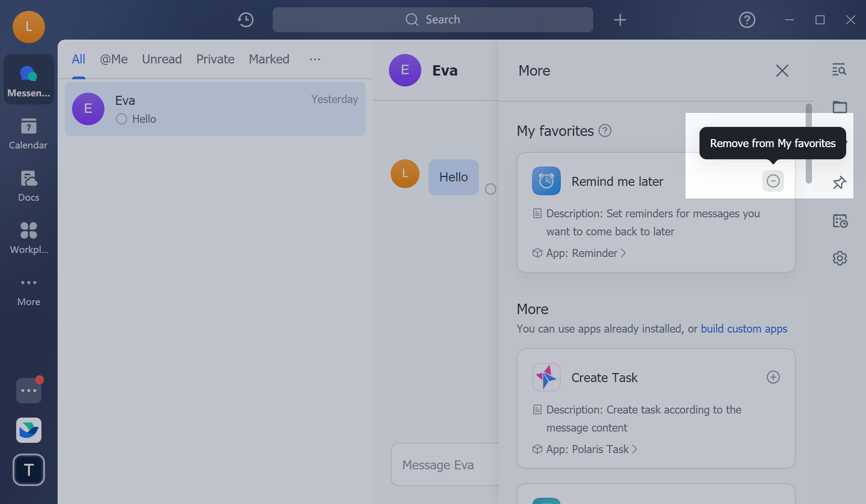Open the help question mark icon

pyautogui.click(x=747, y=20)
